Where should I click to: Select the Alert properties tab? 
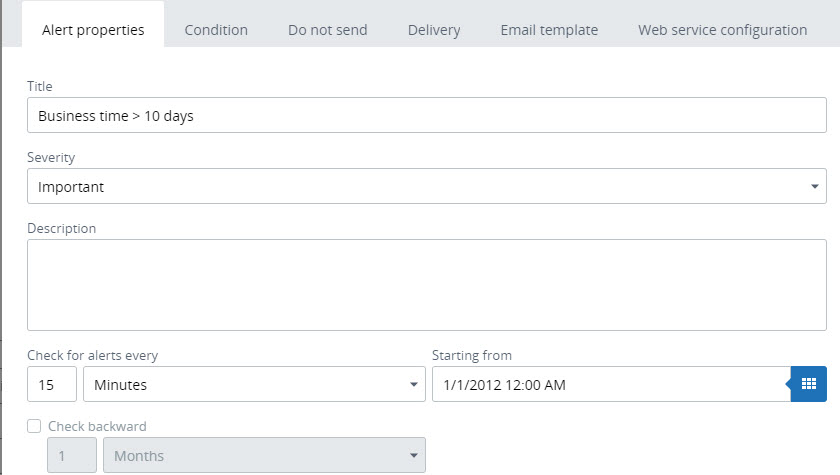click(x=93, y=30)
